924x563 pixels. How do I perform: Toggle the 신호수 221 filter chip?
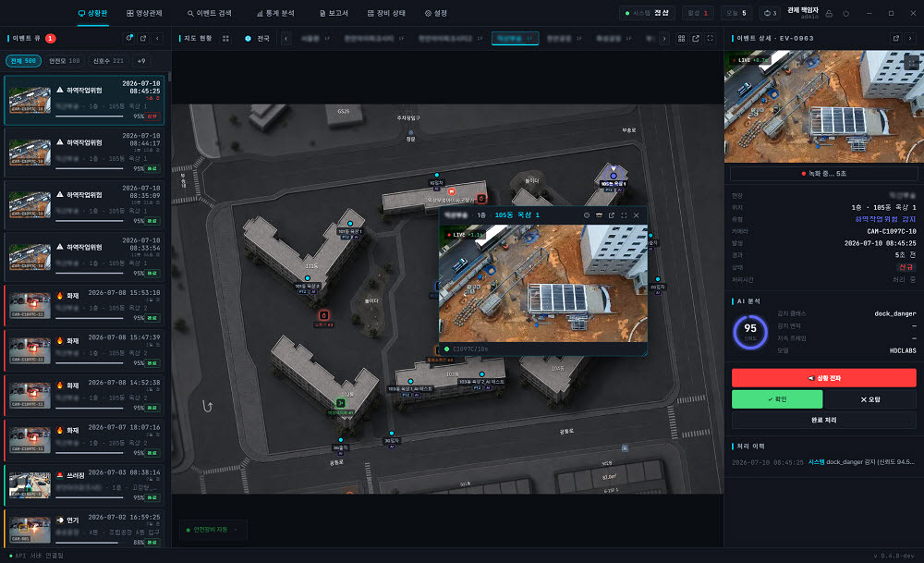coord(108,61)
